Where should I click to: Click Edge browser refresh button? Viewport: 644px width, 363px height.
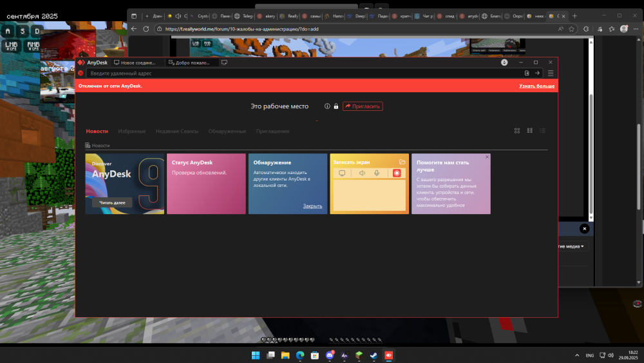[146, 29]
